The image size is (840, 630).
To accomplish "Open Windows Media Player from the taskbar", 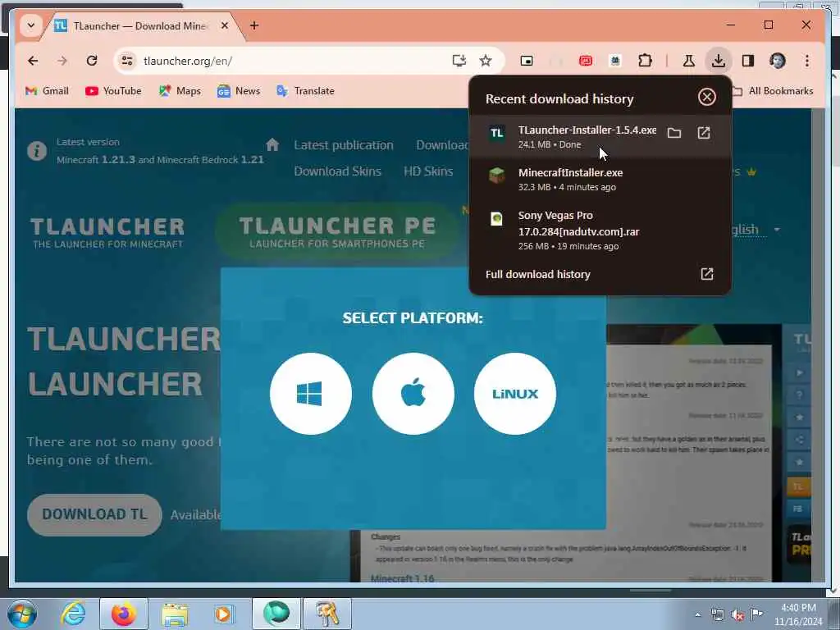I will [224, 614].
